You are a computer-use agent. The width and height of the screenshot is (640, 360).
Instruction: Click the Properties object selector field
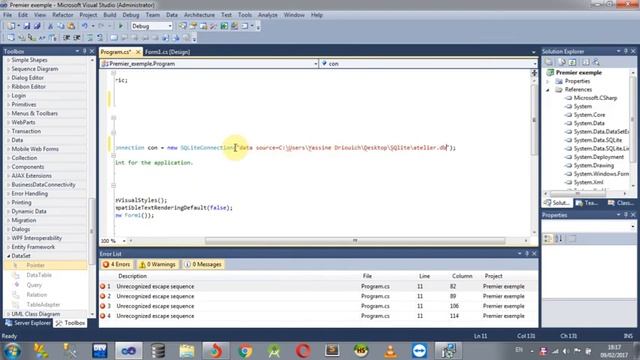click(588, 226)
